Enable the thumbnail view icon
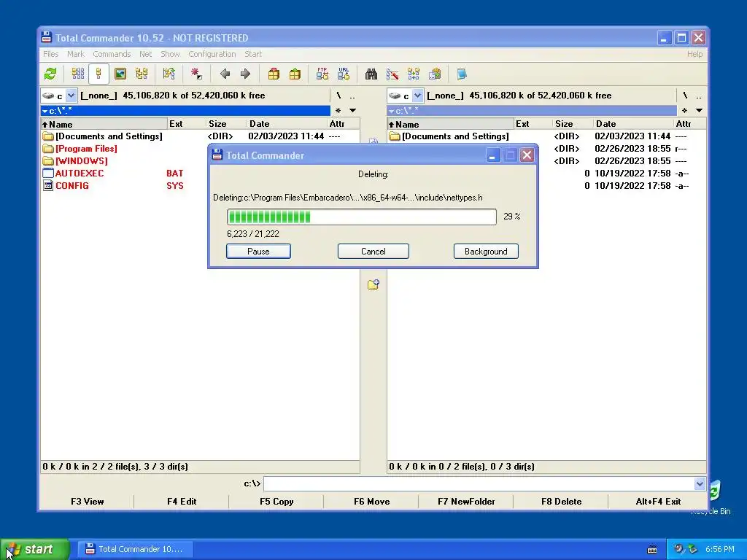 click(120, 74)
